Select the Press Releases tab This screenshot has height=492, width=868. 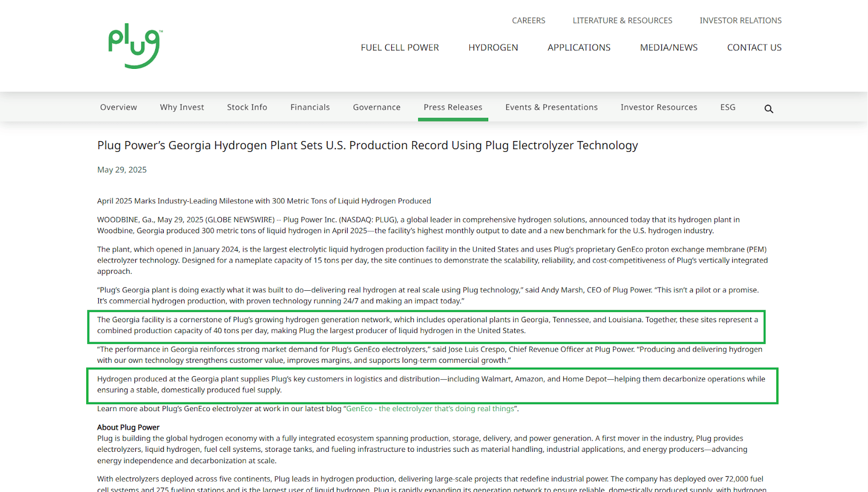click(x=453, y=107)
